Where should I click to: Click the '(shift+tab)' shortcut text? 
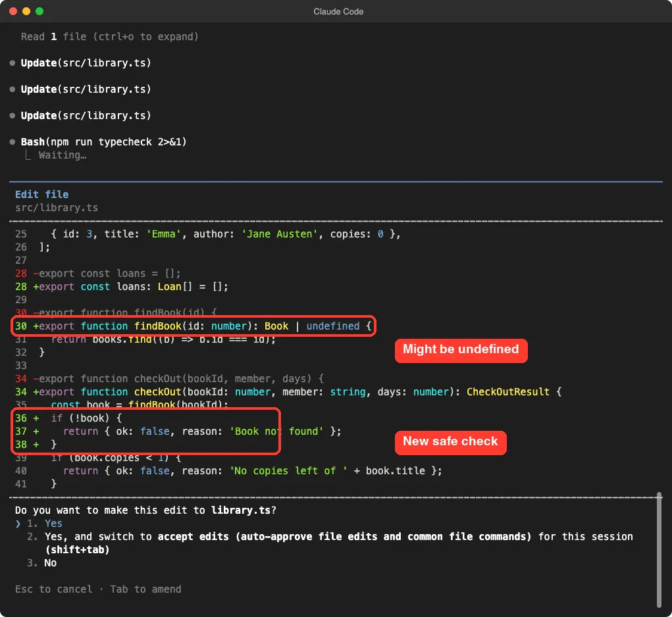pyautogui.click(x=77, y=550)
